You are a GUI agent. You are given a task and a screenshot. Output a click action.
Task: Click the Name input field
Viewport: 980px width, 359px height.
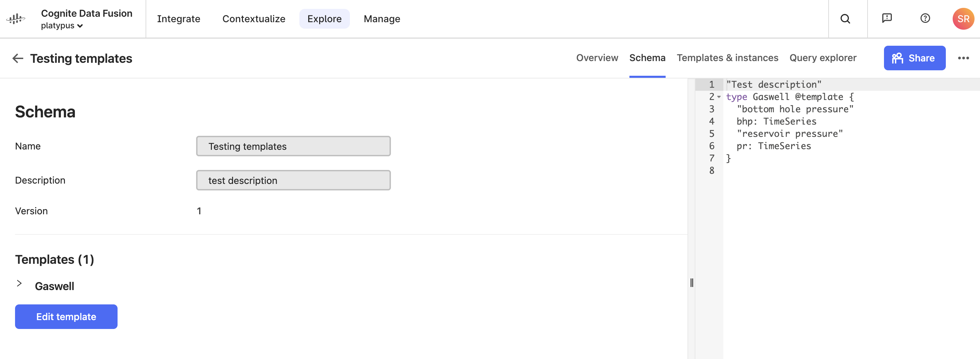[293, 146]
